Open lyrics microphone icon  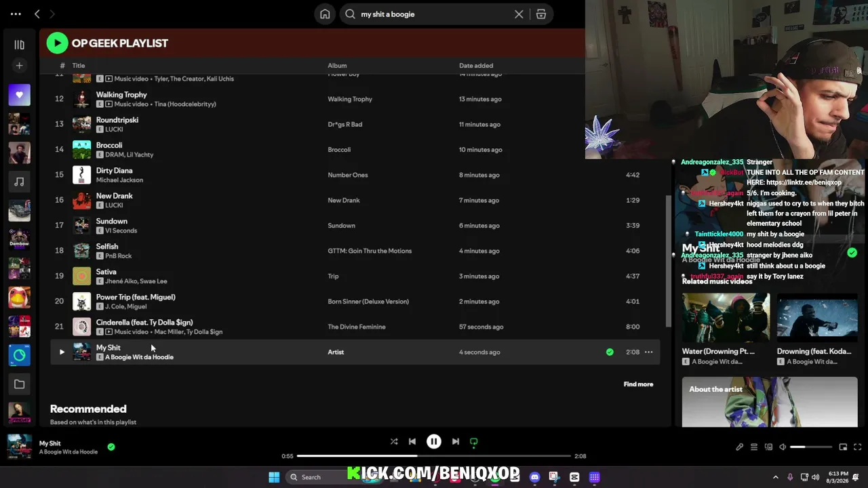click(x=740, y=447)
